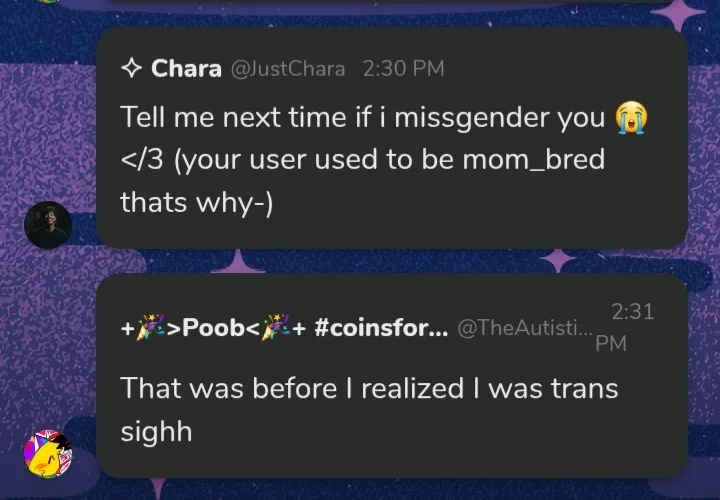The width and height of the screenshot is (720, 500).
Task: Click the party popper emoji after >Poob<
Action: [x=276, y=328]
